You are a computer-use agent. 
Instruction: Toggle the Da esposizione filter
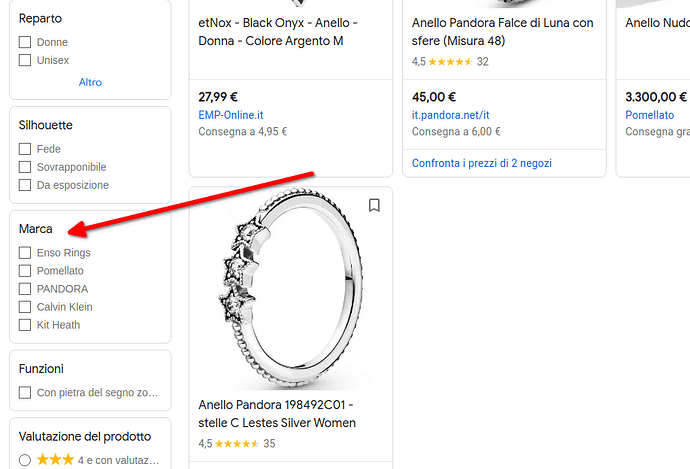tap(25, 185)
